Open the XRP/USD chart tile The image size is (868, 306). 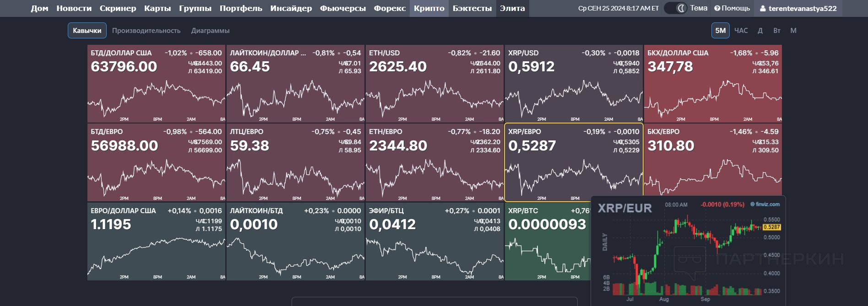[x=574, y=84]
